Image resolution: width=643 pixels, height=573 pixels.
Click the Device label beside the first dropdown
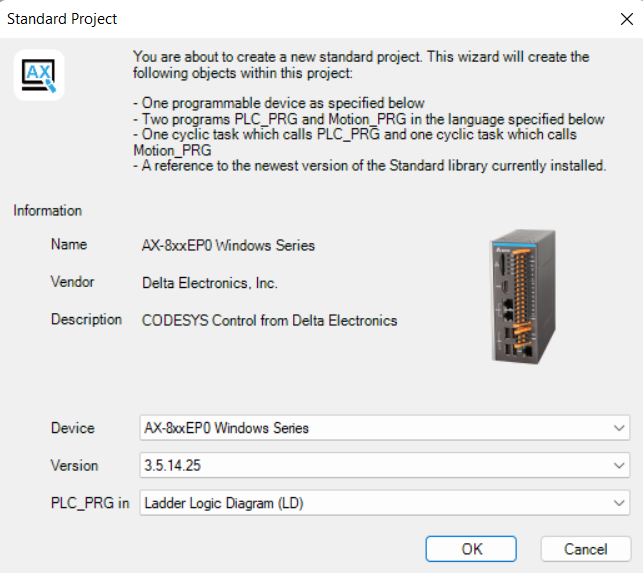click(73, 428)
